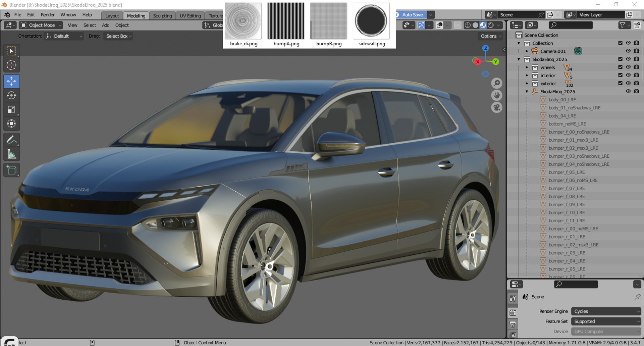Hide Camera.001 with its eye icon

pyautogui.click(x=628, y=51)
